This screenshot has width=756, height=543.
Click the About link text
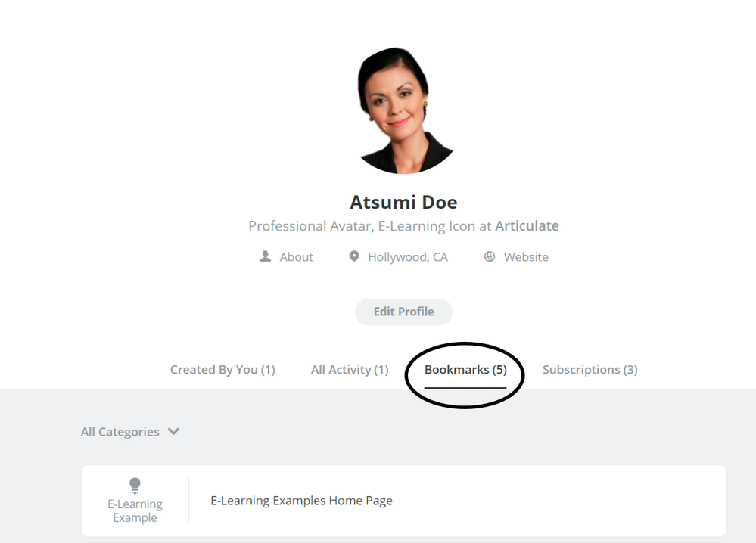(x=296, y=257)
